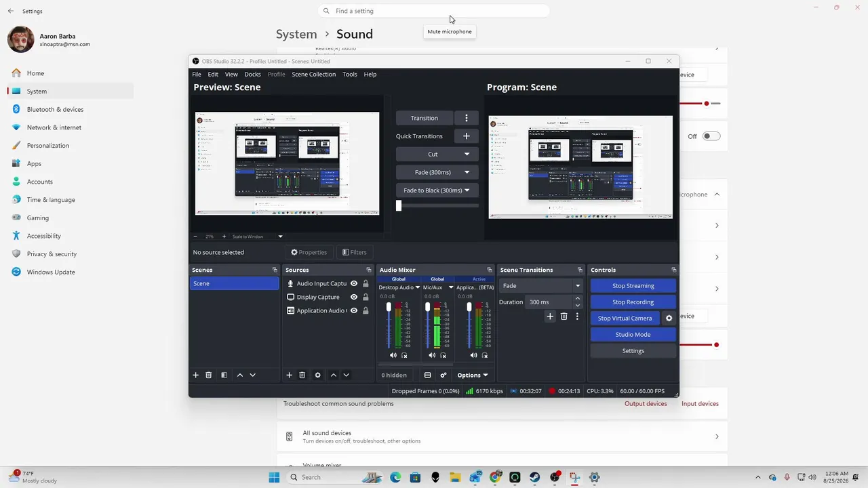Add a new scene with the plus icon
Screen dimensions: 868x488
pyautogui.click(x=196, y=375)
